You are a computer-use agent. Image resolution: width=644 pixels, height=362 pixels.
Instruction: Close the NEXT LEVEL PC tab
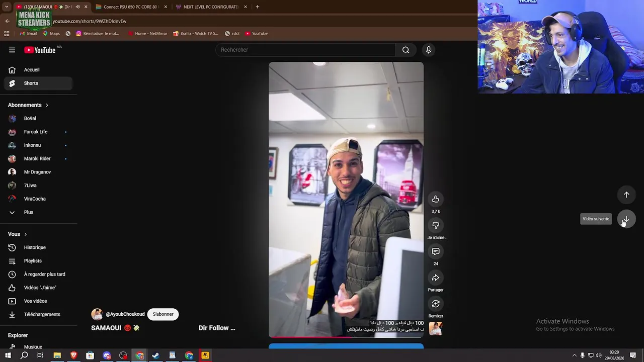pyautogui.click(x=246, y=7)
